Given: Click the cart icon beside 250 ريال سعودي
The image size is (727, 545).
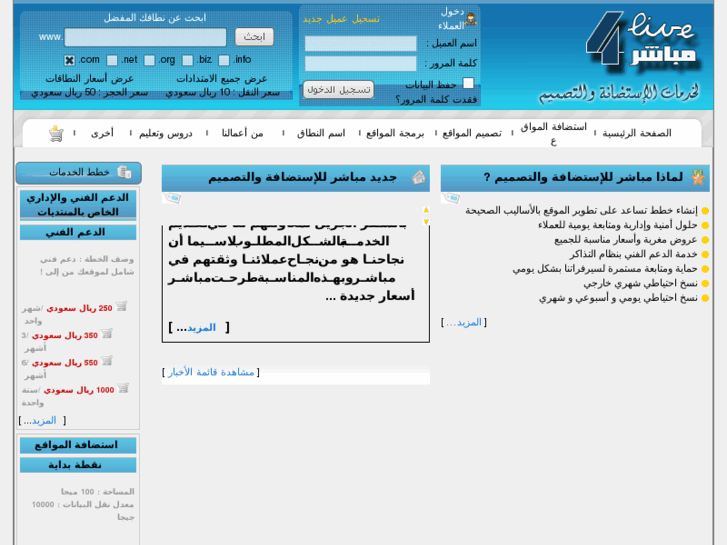Looking at the screenshot, I should [x=121, y=306].
